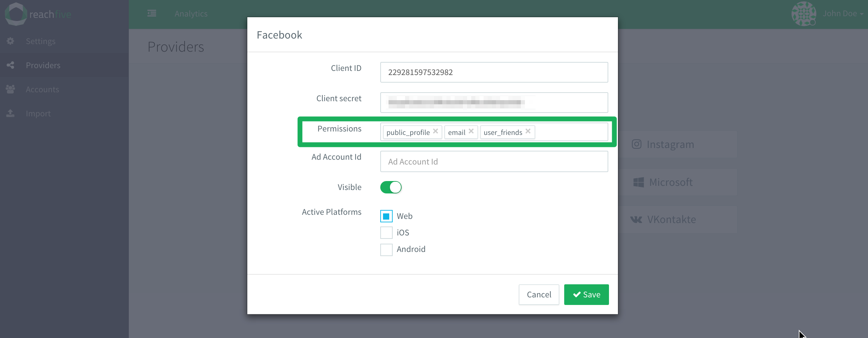Remove the public_profile permission tag
The image size is (868, 338).
pyautogui.click(x=435, y=131)
